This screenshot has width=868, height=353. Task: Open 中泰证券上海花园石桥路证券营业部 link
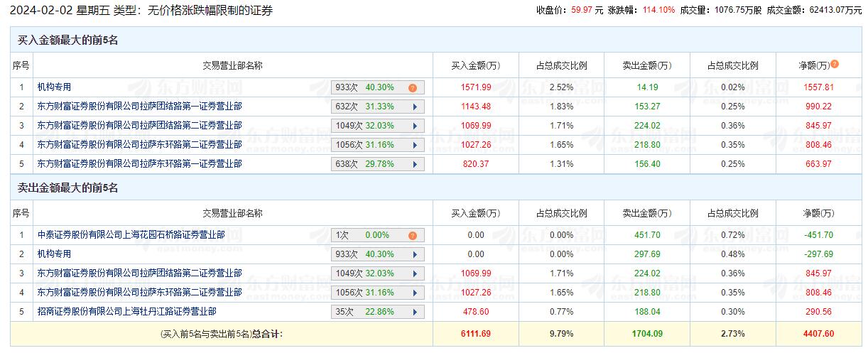click(x=131, y=234)
